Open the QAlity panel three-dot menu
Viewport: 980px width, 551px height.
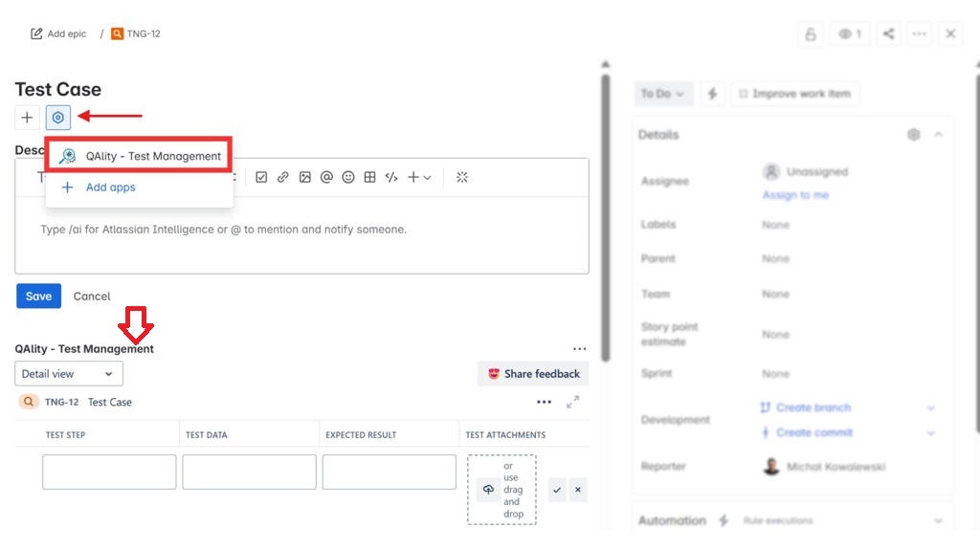tap(579, 349)
